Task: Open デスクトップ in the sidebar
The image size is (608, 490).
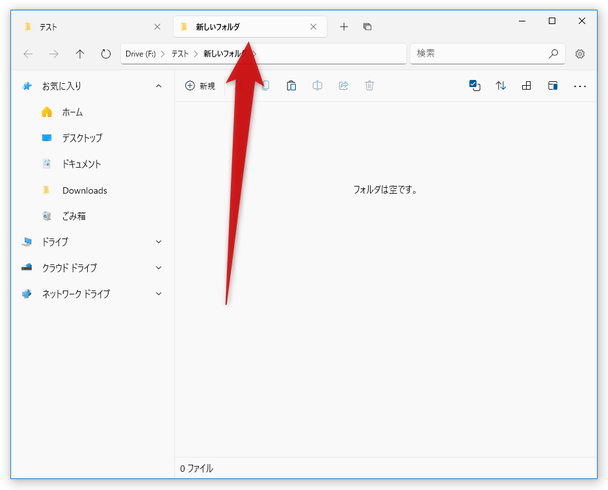Action: (92, 138)
